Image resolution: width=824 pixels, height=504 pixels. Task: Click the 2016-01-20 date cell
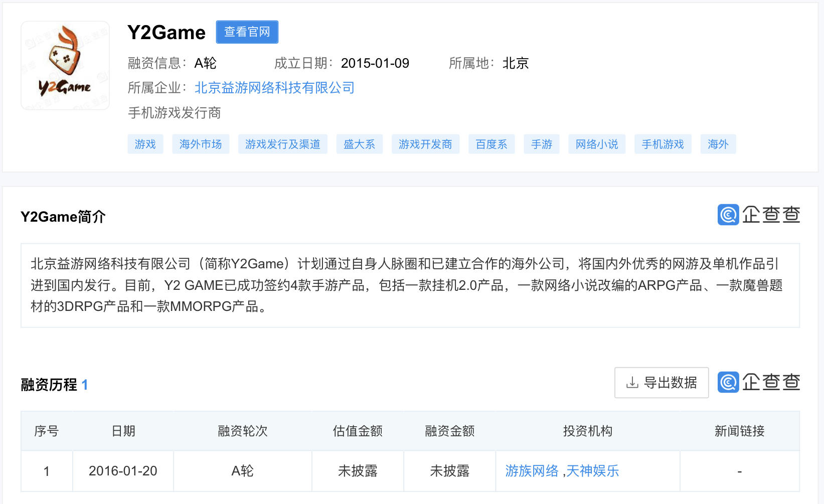pyautogui.click(x=123, y=471)
